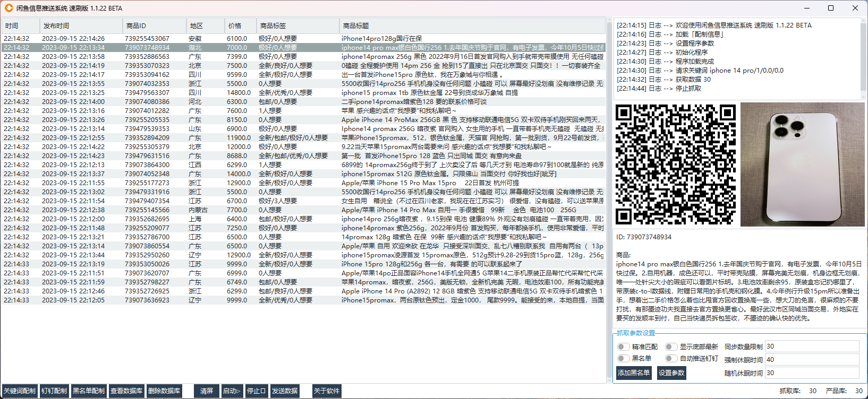868x399 pixels.
Task: Click the 随机休眠时间 input field
Action: click(812, 373)
